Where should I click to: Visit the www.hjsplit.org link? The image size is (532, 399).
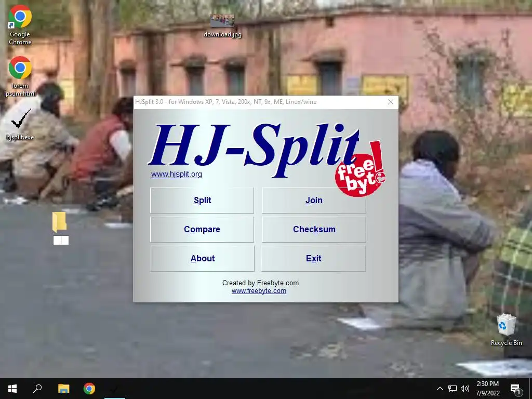pyautogui.click(x=177, y=174)
